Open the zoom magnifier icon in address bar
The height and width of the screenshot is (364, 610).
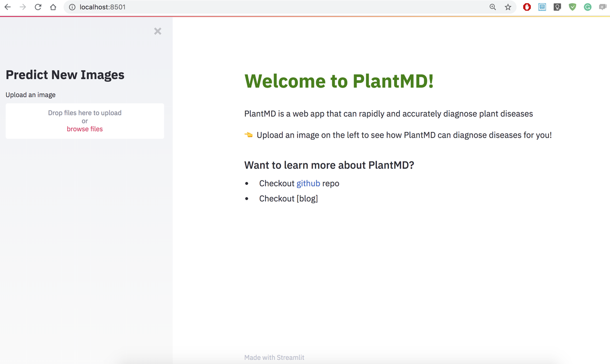pos(493,7)
